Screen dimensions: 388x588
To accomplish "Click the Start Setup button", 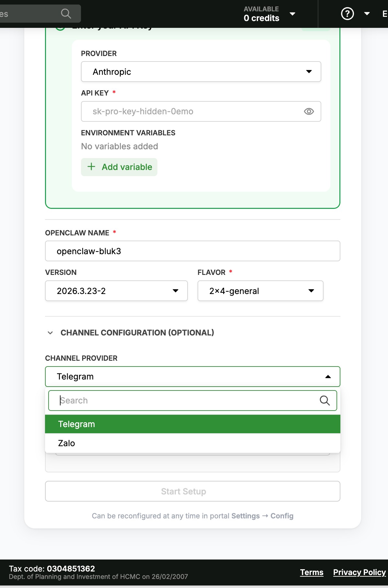I will click(x=192, y=491).
